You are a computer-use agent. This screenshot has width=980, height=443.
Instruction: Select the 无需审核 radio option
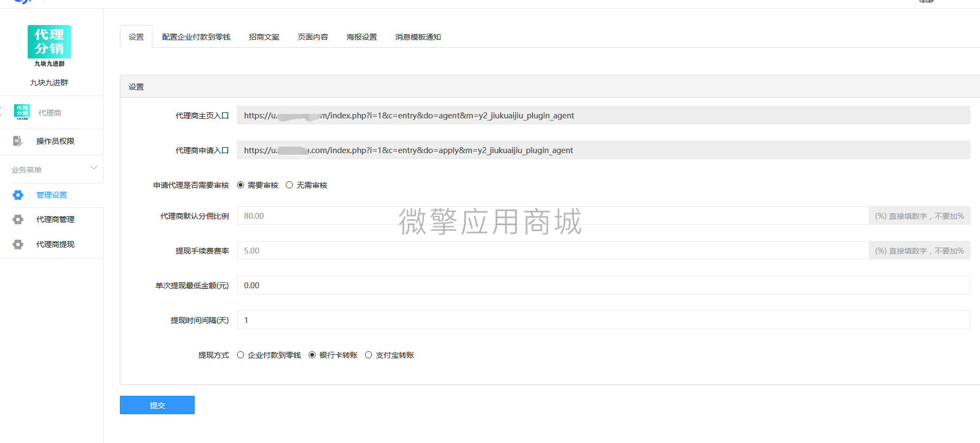tap(290, 185)
